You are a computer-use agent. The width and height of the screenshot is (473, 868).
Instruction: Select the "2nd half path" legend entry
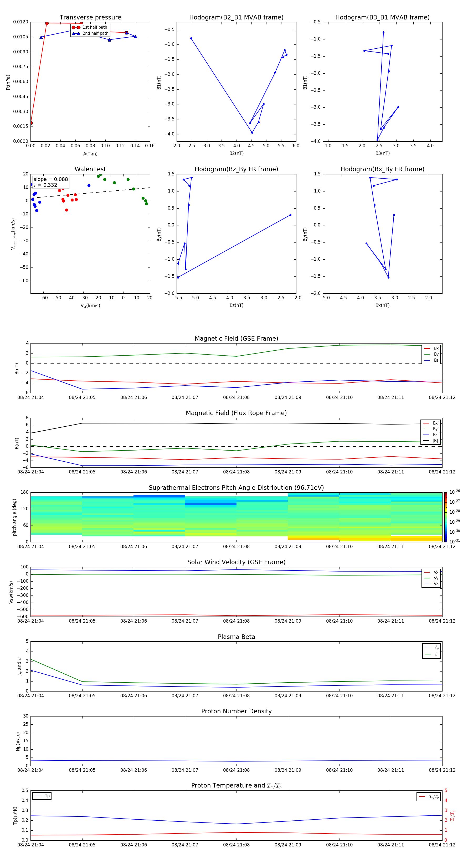point(90,33)
